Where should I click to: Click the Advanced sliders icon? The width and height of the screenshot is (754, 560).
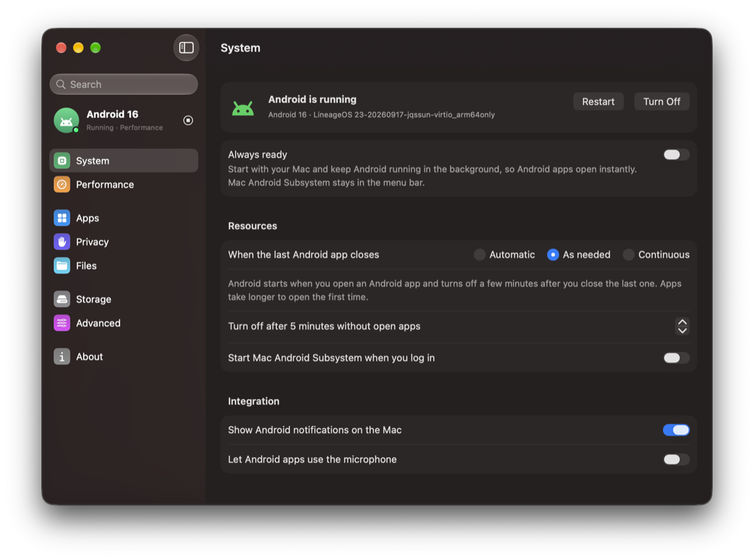(62, 323)
